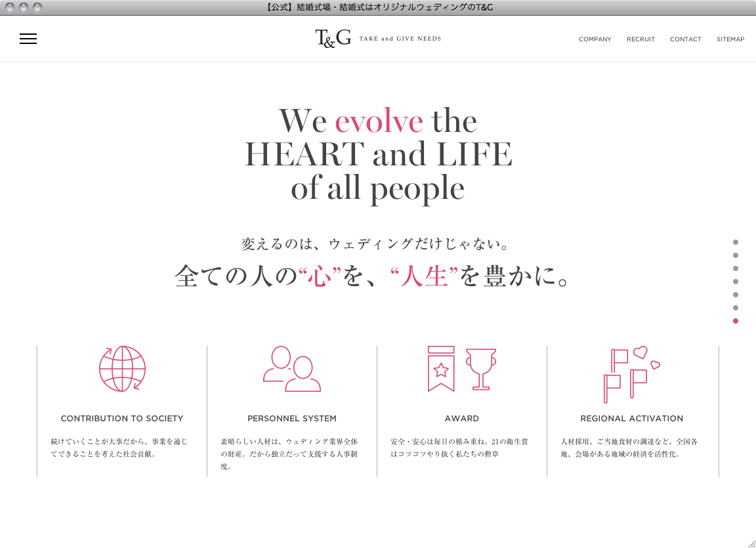
Task: Select the first page indicator dot
Action: [x=736, y=242]
